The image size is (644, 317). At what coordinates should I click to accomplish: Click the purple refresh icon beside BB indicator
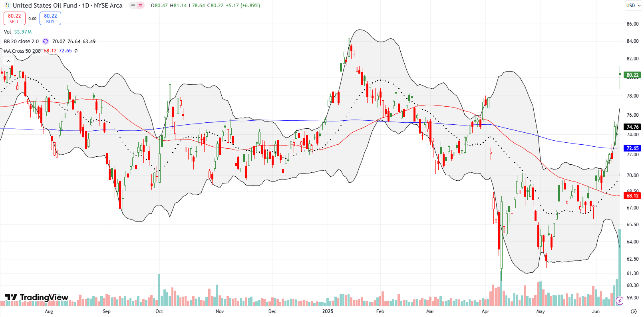coord(46,41)
